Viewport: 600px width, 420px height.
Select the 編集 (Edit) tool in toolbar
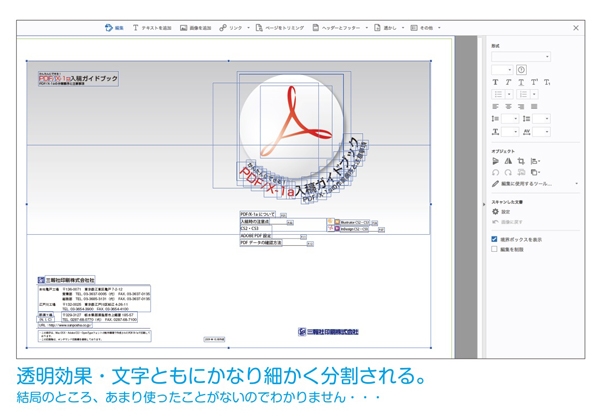pos(114,28)
